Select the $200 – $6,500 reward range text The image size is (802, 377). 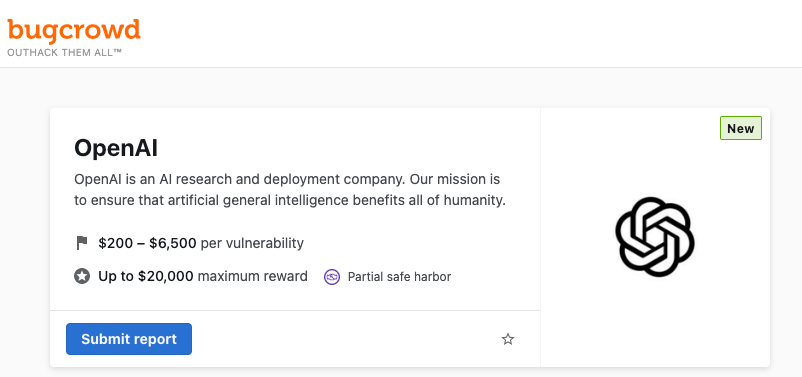coord(147,243)
